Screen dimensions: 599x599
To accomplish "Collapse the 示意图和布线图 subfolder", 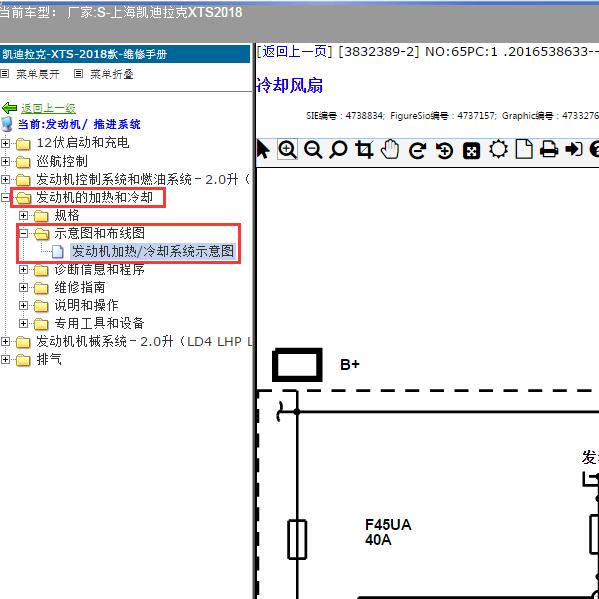I will (23, 233).
